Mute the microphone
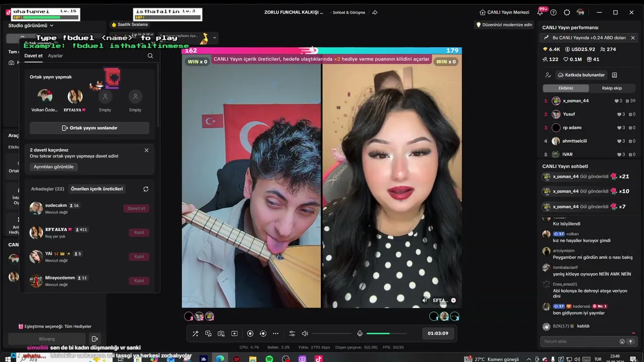644x362 pixels. tap(360, 333)
